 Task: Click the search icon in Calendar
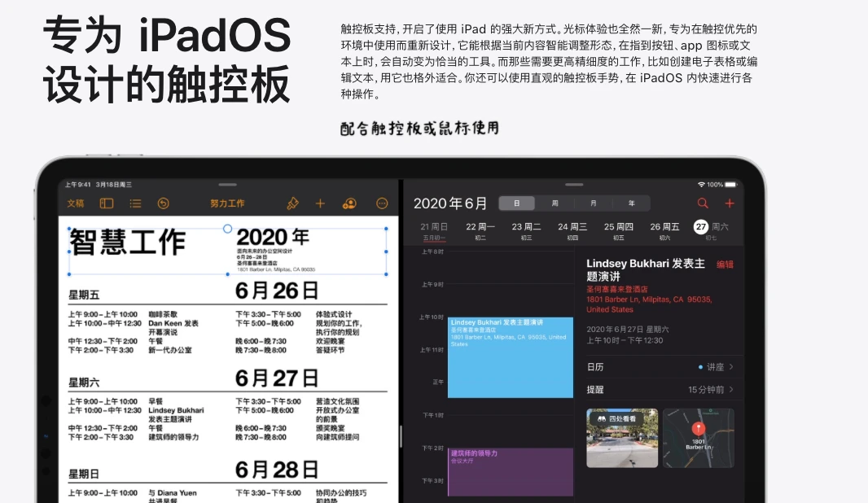pos(703,203)
